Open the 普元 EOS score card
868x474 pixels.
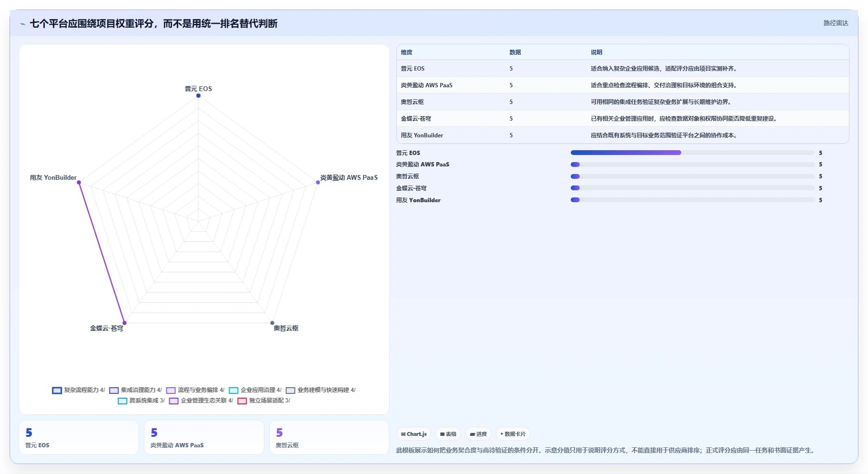[79, 437]
